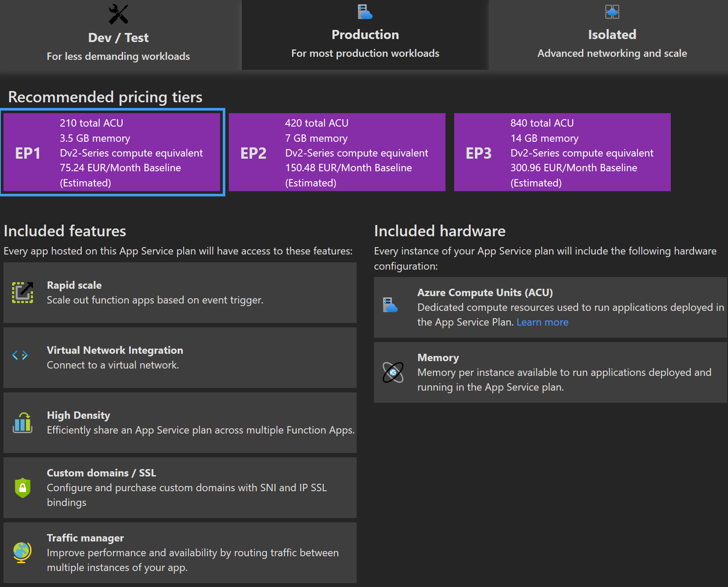Image resolution: width=728 pixels, height=587 pixels.
Task: Click the High Density chart icon
Action: [23, 422]
